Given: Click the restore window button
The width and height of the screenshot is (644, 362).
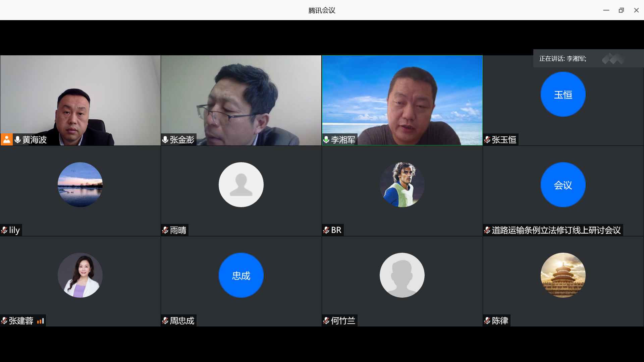Looking at the screenshot, I should point(621,10).
